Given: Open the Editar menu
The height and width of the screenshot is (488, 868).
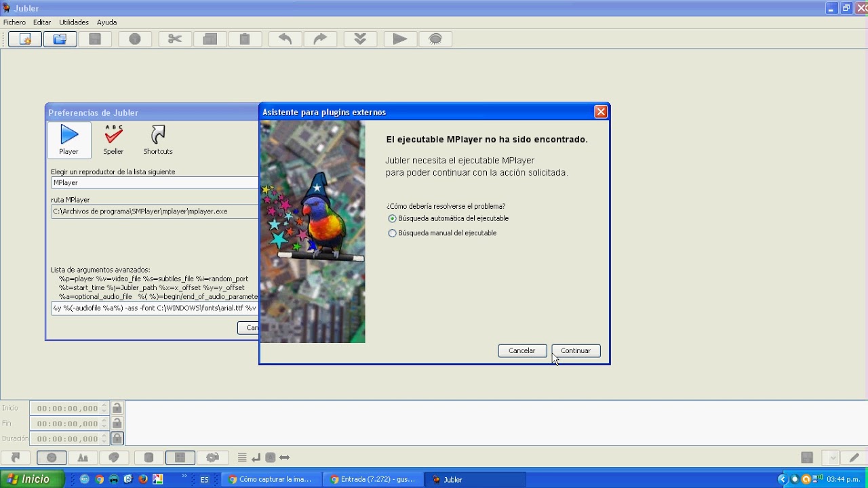Looking at the screenshot, I should coord(42,22).
